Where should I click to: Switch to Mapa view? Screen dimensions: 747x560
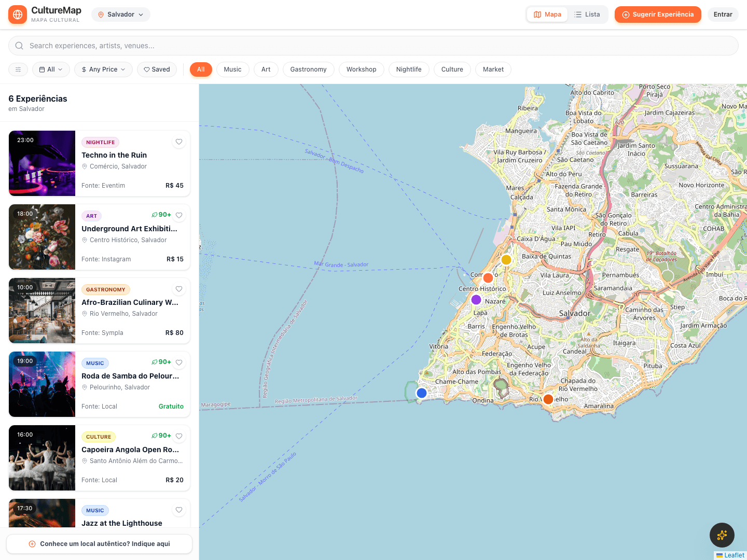click(547, 15)
